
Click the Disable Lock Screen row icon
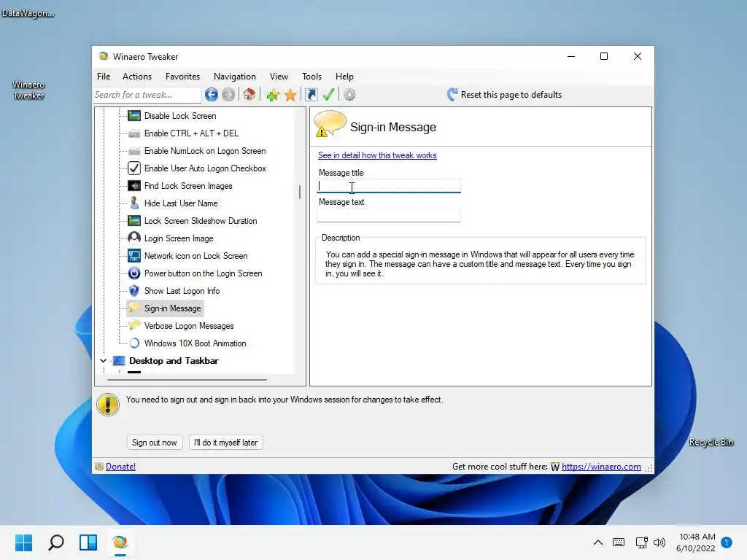(x=134, y=116)
